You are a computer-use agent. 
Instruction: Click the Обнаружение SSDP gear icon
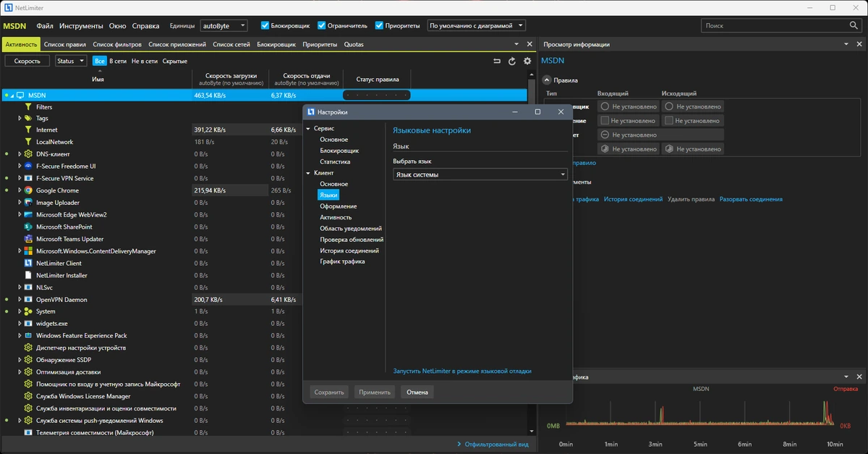(28, 360)
